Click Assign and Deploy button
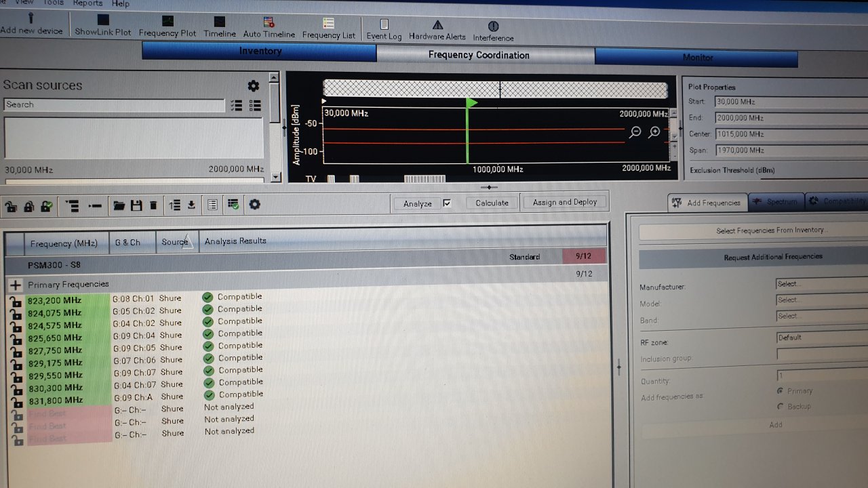868x488 pixels. 564,202
